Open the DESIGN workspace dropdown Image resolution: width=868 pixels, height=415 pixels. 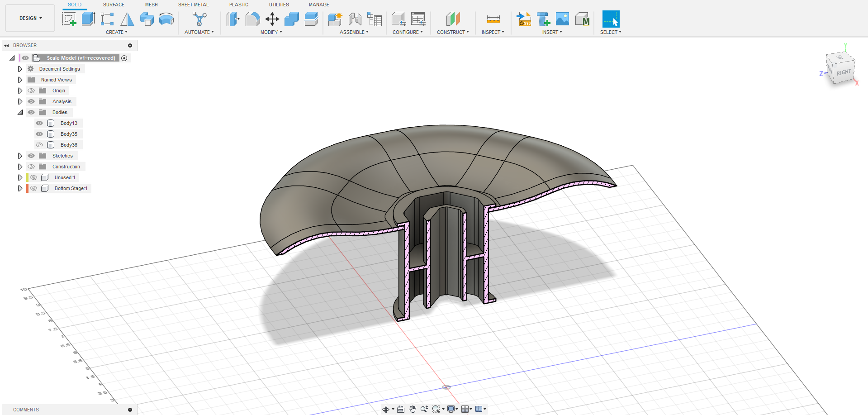[30, 18]
